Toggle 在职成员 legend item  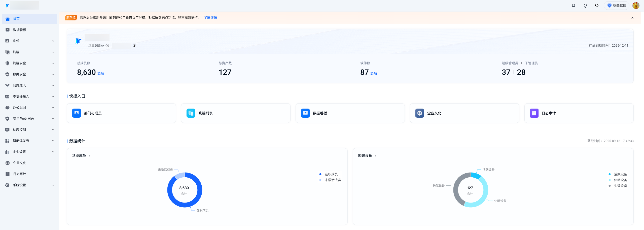(329, 174)
